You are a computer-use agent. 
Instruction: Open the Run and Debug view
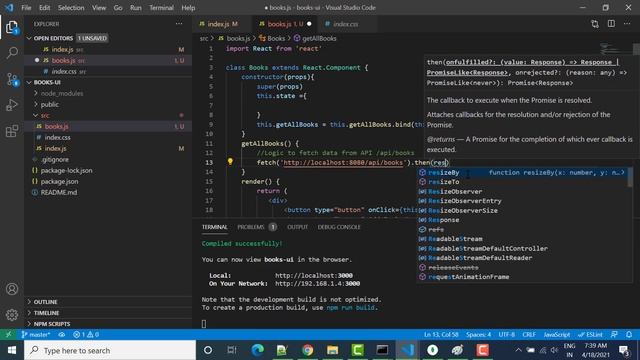pyautogui.click(x=12, y=105)
